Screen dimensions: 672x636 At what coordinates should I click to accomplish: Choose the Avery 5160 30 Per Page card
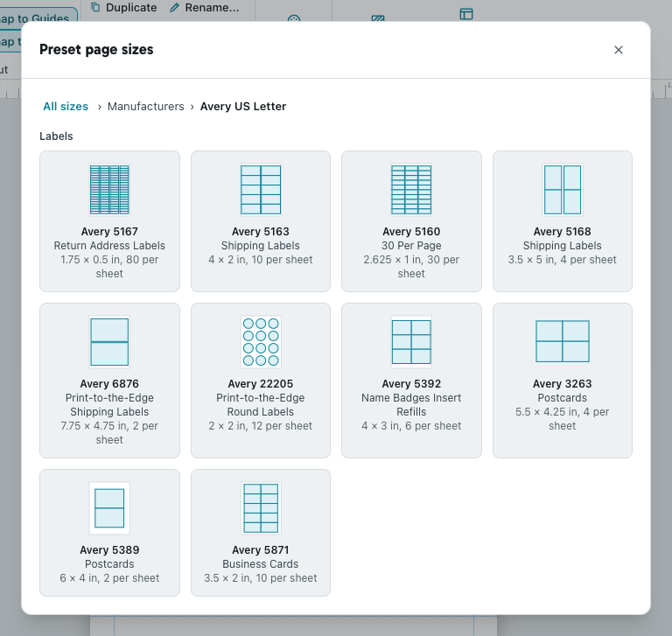tap(411, 221)
